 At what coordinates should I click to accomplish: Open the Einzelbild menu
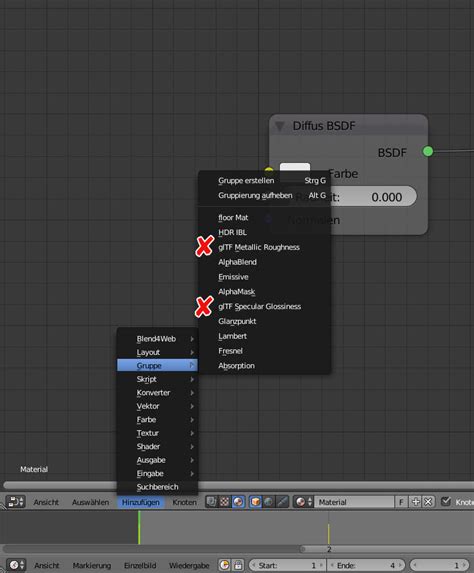point(140,565)
